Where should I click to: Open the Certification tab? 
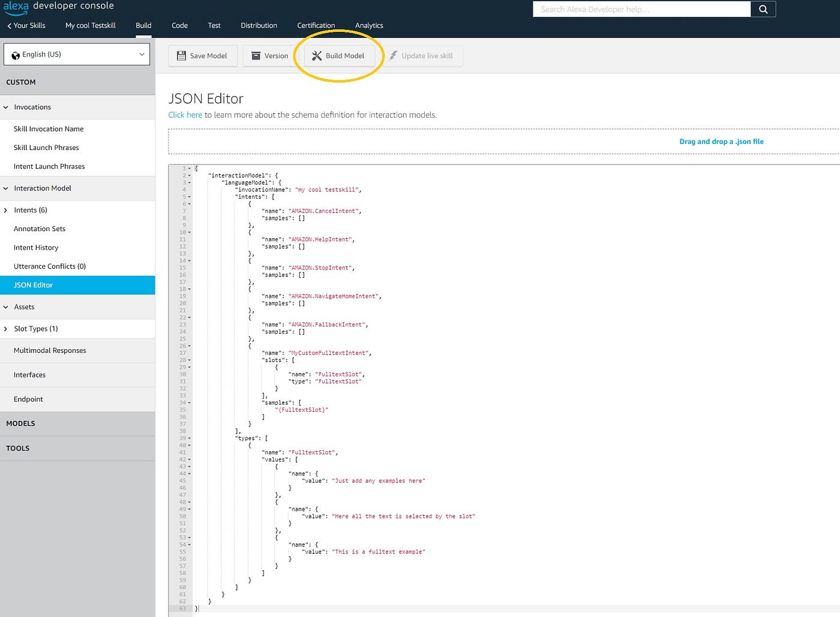pos(316,26)
